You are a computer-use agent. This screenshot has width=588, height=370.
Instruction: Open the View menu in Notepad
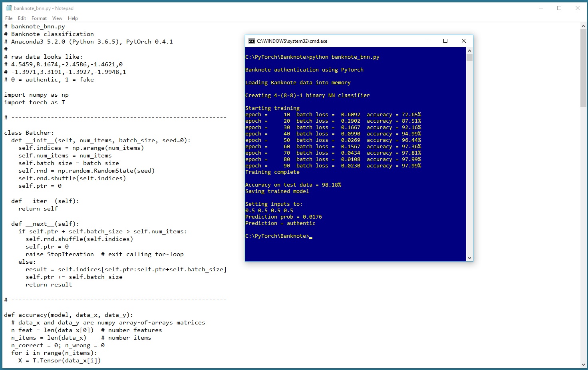pos(57,18)
